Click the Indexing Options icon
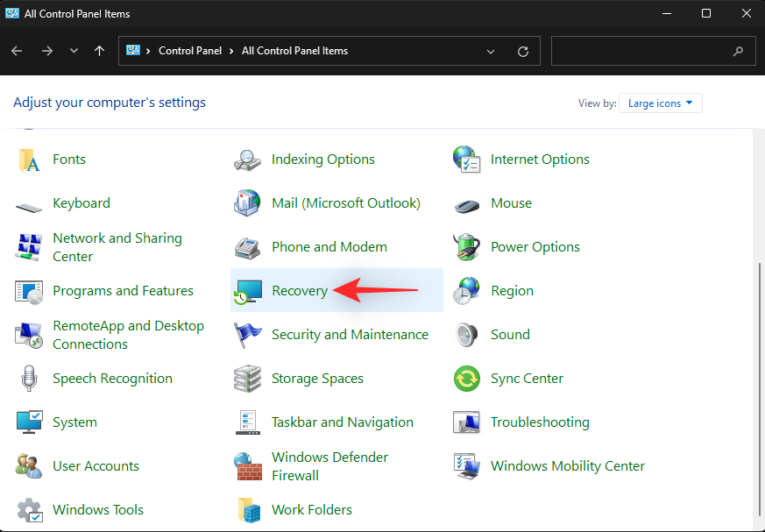This screenshot has width=765, height=532. pyautogui.click(x=247, y=160)
